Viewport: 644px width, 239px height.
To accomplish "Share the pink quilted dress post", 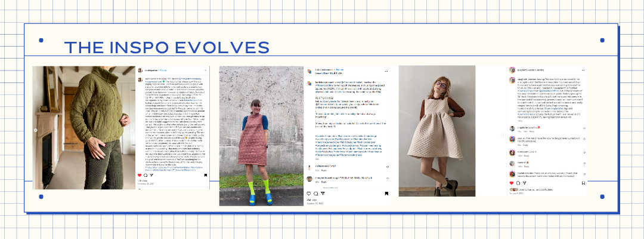I will 323,194.
